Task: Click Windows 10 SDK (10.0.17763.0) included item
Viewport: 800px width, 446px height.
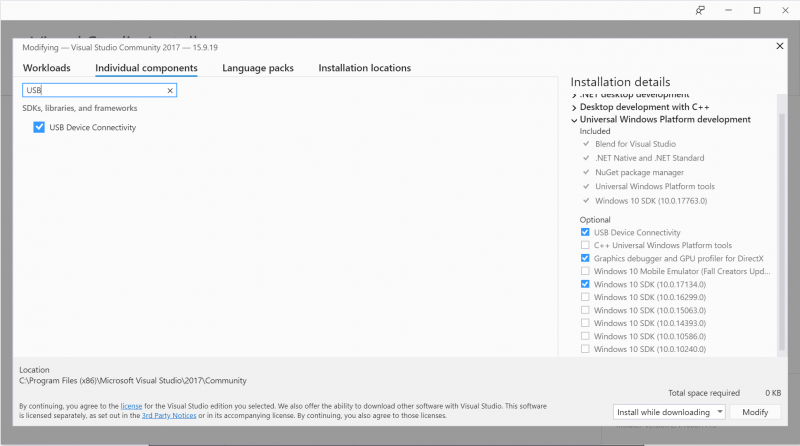Action: click(x=651, y=201)
